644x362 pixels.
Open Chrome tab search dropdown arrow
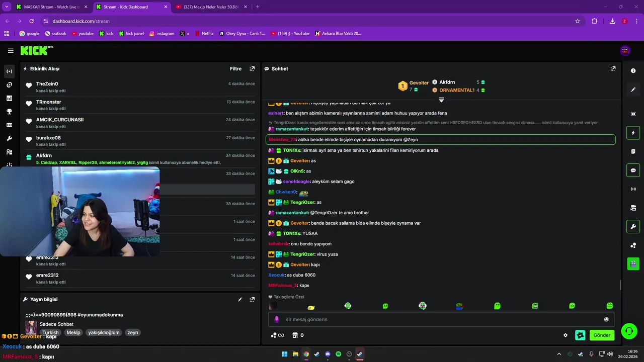(x=7, y=7)
